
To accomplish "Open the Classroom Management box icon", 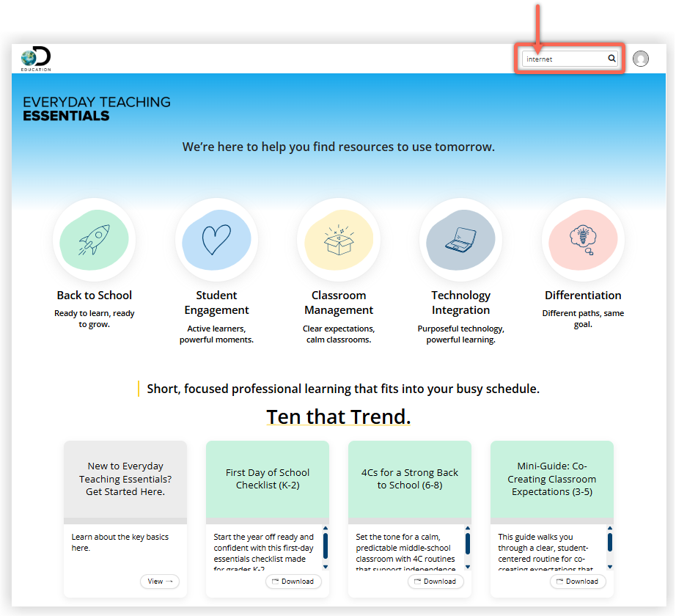I will (339, 240).
